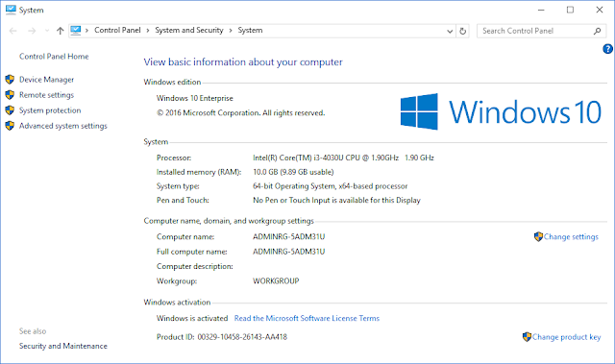Open Control Panel Home
This screenshot has height=364, width=615.
click(x=54, y=57)
